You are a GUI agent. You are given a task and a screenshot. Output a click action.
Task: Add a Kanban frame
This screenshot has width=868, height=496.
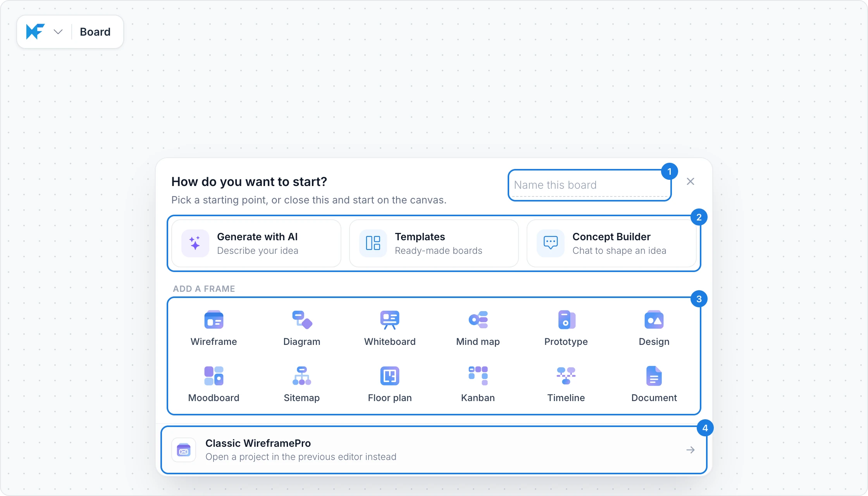[478, 384]
